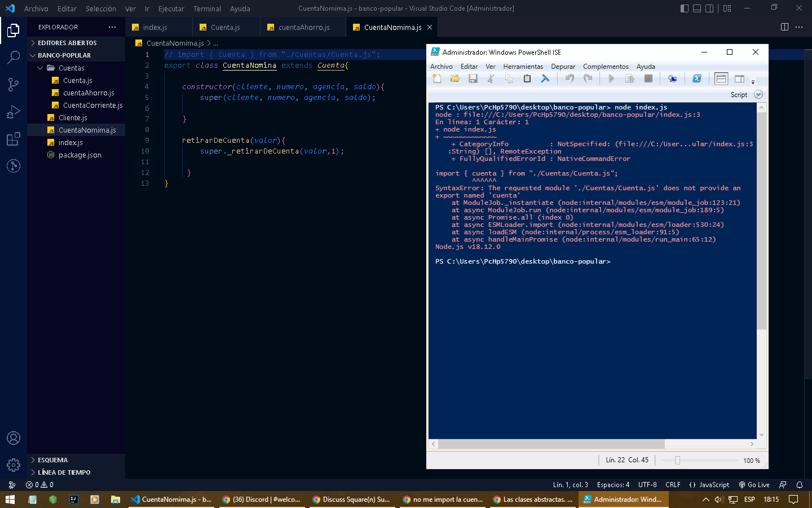812x508 pixels.
Task: Open VS Code Archivo menu
Action: tap(36, 8)
